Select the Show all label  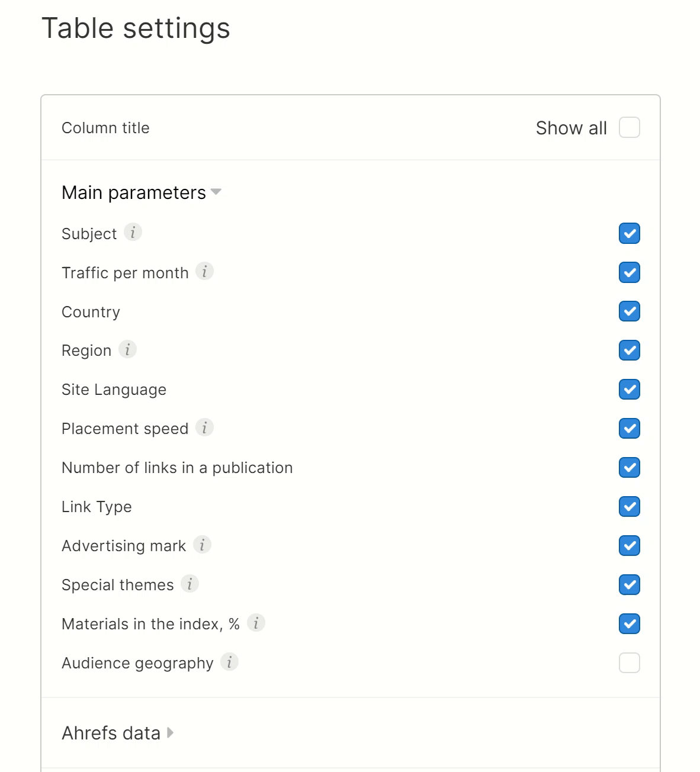(x=571, y=128)
